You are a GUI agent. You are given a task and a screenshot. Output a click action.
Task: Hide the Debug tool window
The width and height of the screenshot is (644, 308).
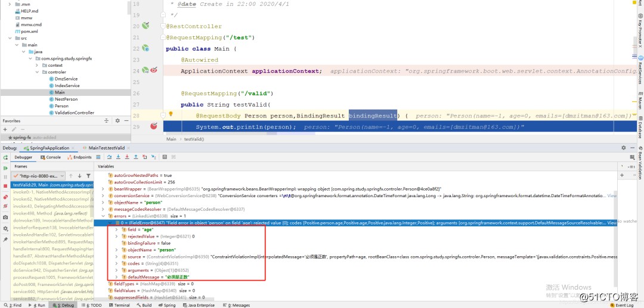point(633,148)
